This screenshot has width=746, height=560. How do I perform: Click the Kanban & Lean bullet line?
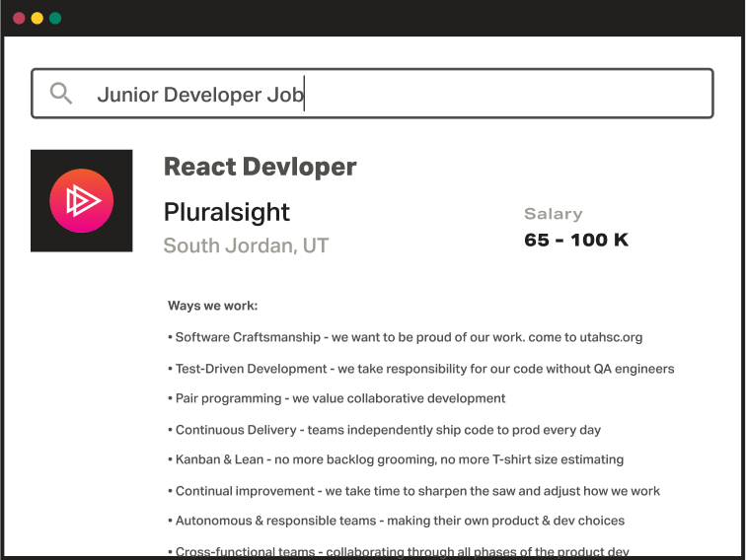pos(396,459)
